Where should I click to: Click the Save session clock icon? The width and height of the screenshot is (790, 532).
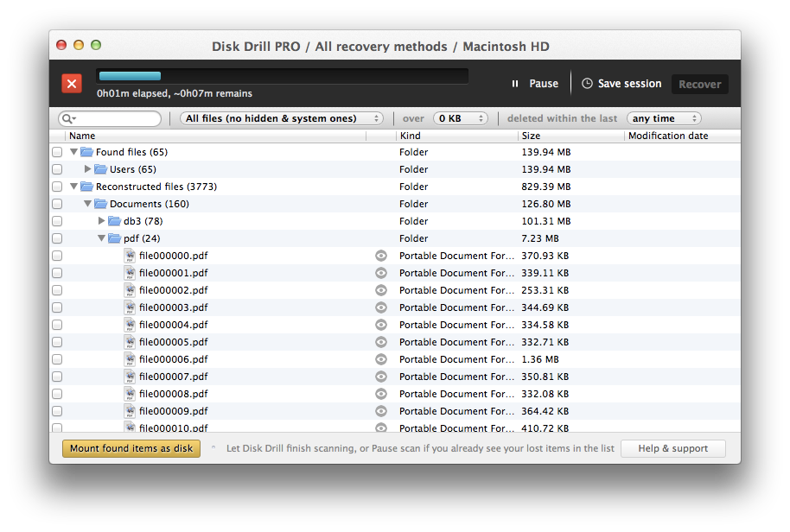point(588,84)
